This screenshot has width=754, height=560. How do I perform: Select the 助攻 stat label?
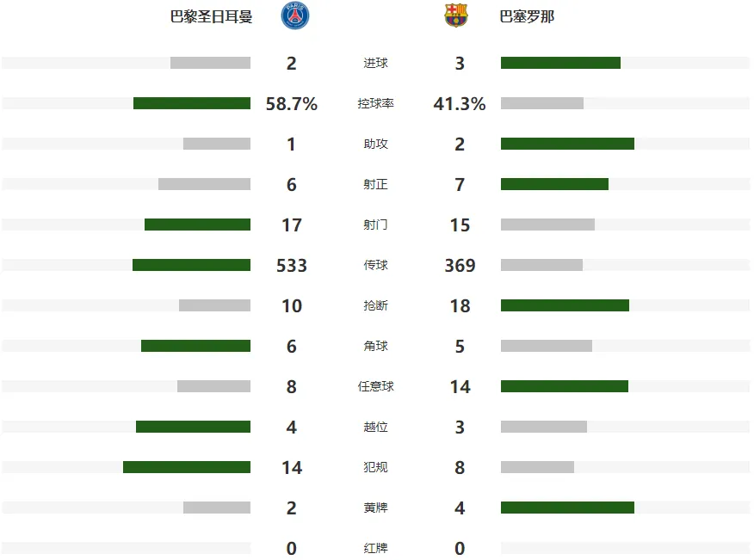click(375, 144)
